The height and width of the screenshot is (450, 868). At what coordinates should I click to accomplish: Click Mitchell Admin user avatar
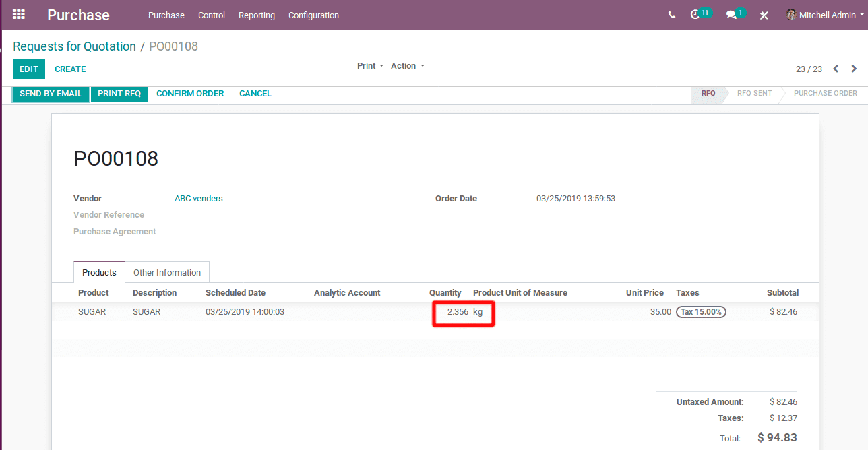click(791, 15)
